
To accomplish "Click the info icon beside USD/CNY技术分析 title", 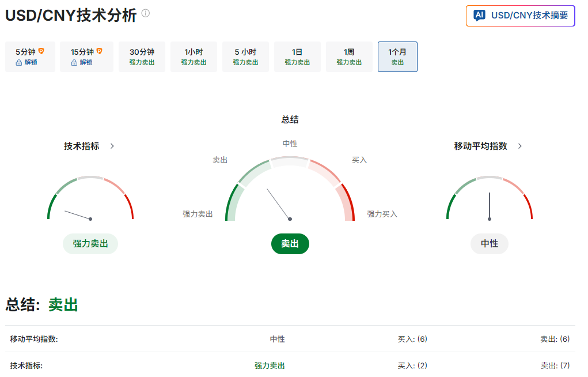I will (146, 13).
